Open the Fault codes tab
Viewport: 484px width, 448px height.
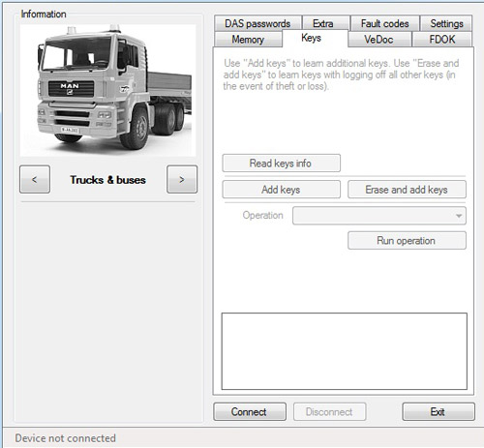[385, 23]
